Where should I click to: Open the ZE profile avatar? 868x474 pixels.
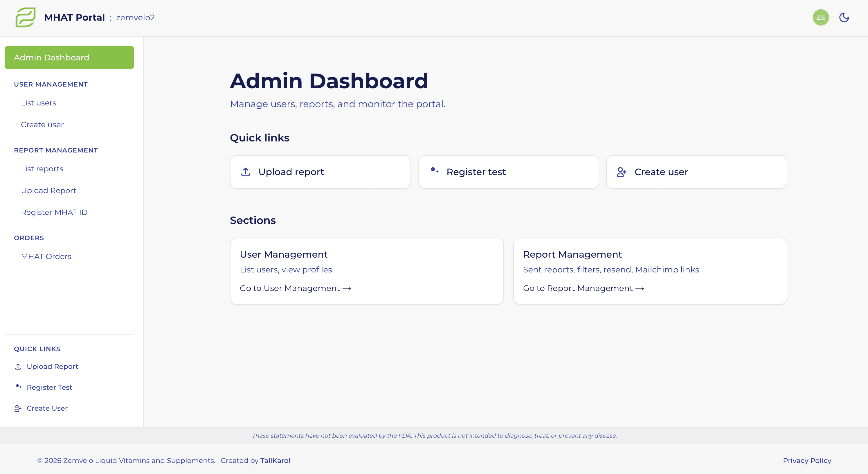point(821,17)
